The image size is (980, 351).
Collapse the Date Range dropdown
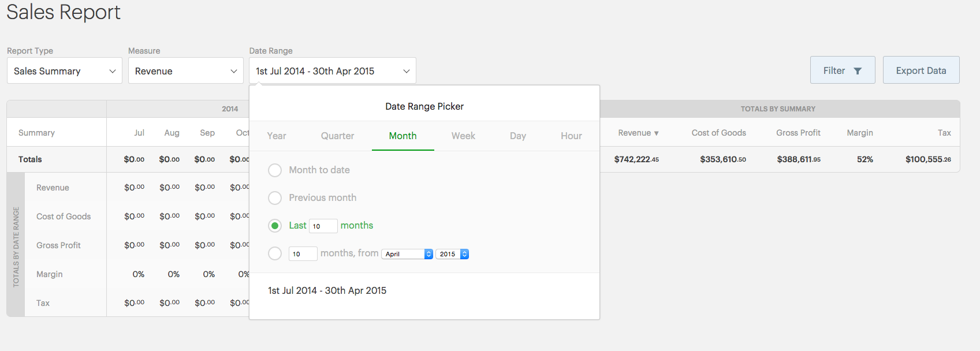click(333, 70)
